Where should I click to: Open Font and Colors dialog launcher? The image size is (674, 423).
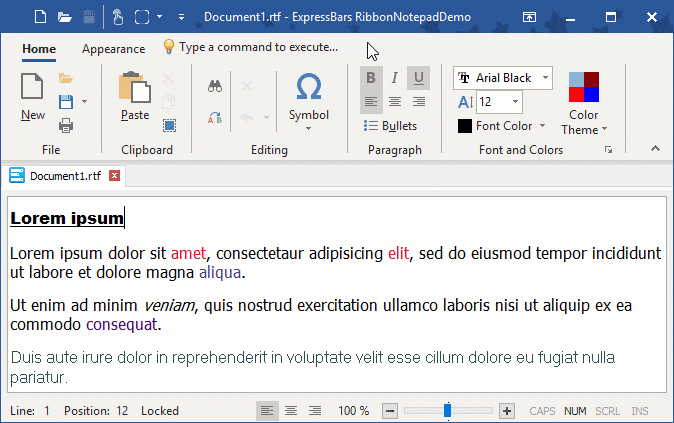608,150
